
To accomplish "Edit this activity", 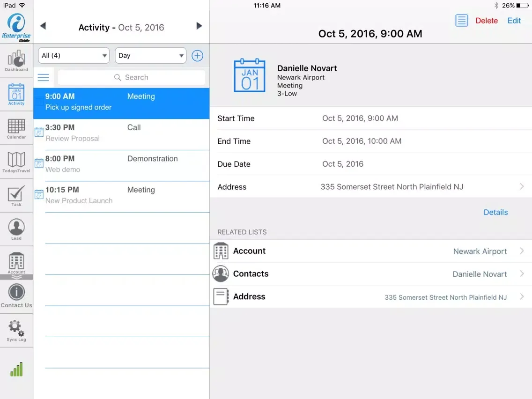I will [x=514, y=21].
